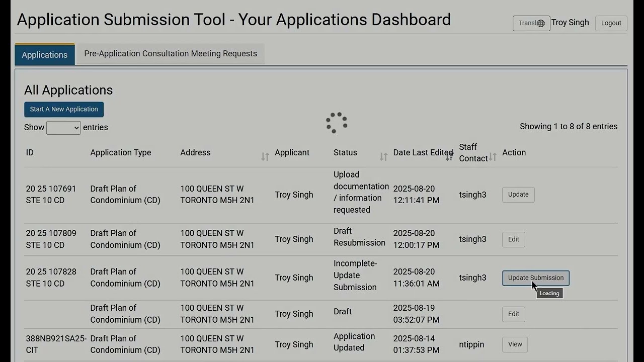Image resolution: width=644 pixels, height=362 pixels.
Task: Switch to the Applications tab
Action: coord(45,55)
